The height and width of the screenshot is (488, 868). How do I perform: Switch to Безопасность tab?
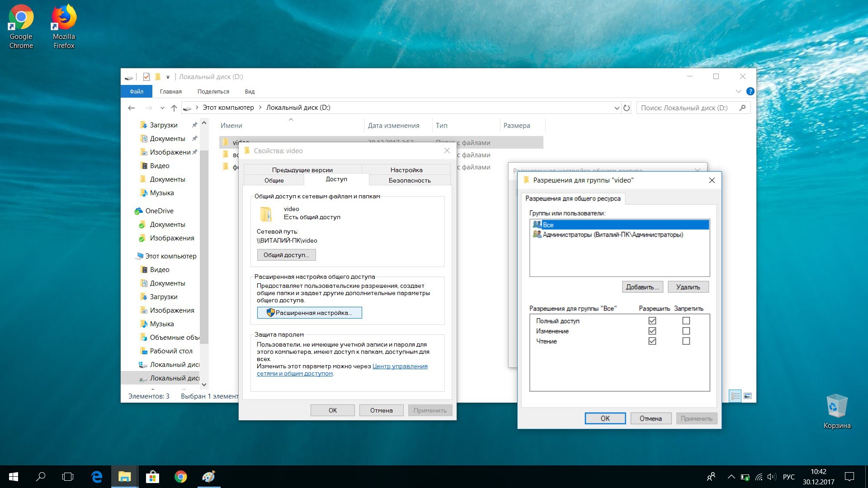(409, 180)
